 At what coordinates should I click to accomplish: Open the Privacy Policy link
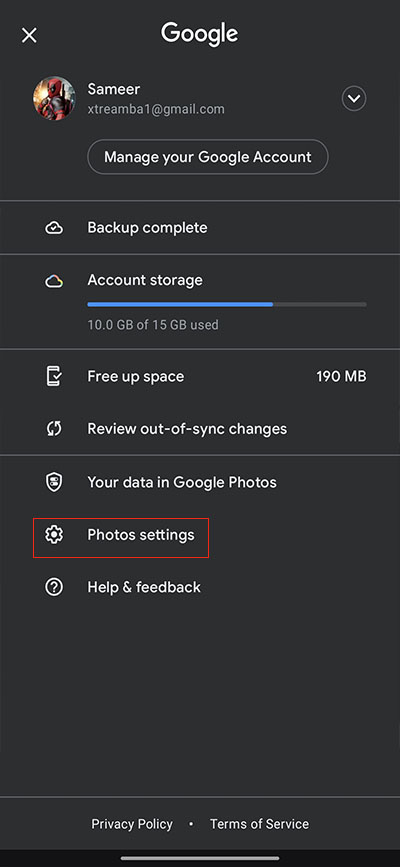point(132,824)
